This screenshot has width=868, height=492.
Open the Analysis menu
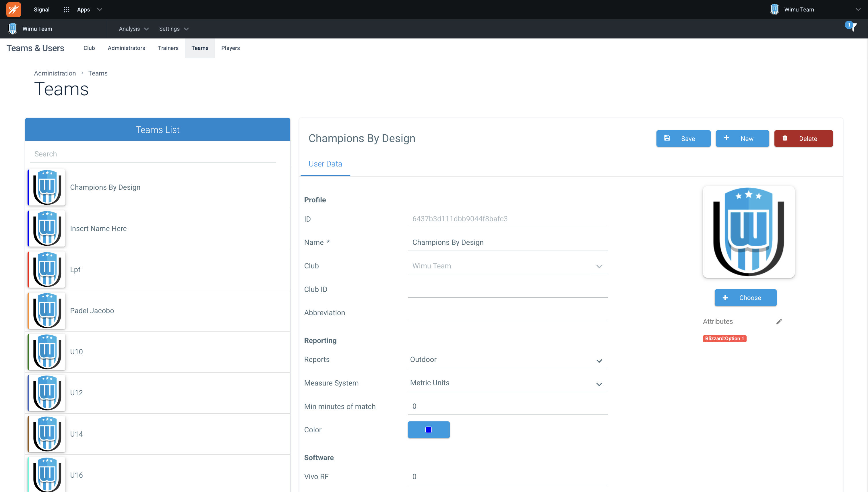point(134,29)
